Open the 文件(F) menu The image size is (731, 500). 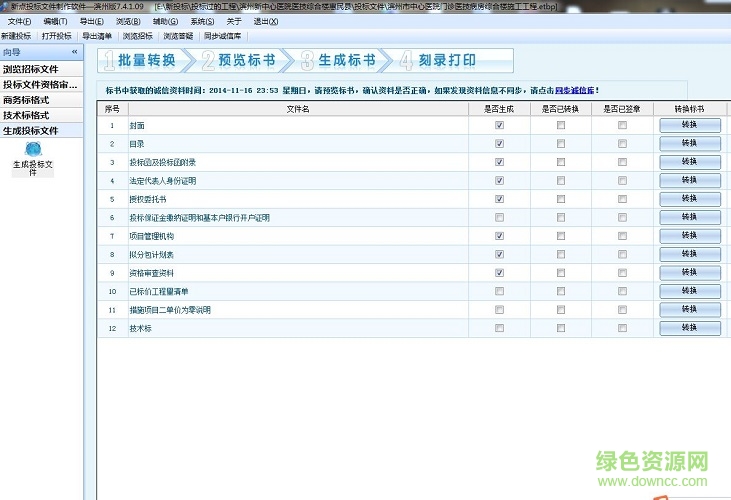pos(20,21)
